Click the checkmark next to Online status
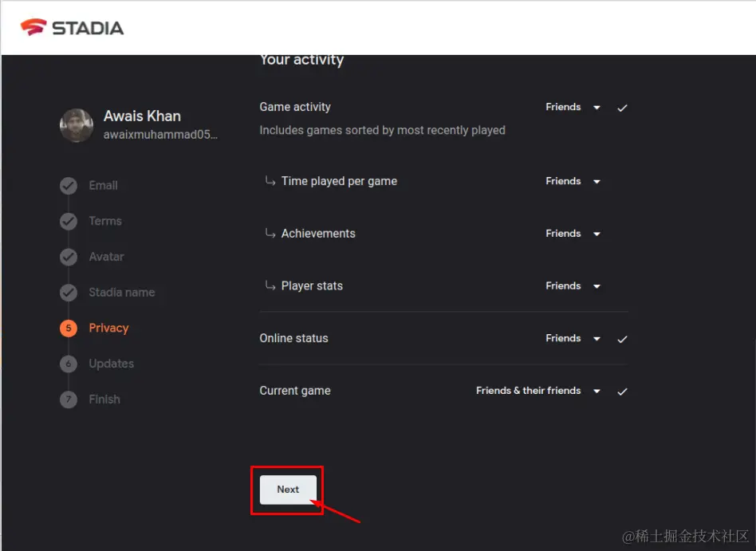Viewport: 756px width, 551px height. click(623, 340)
